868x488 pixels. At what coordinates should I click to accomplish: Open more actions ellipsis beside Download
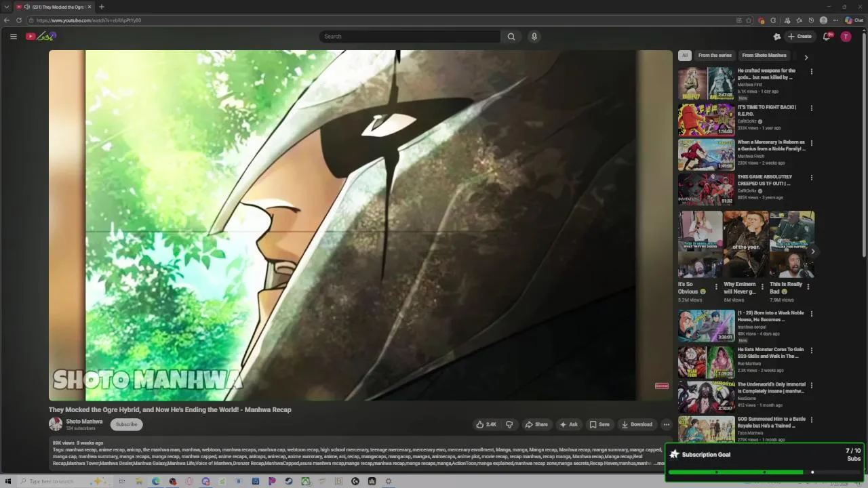[666, 424]
